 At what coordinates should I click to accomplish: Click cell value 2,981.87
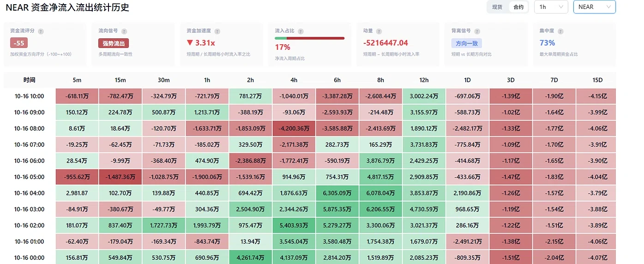[77, 193]
